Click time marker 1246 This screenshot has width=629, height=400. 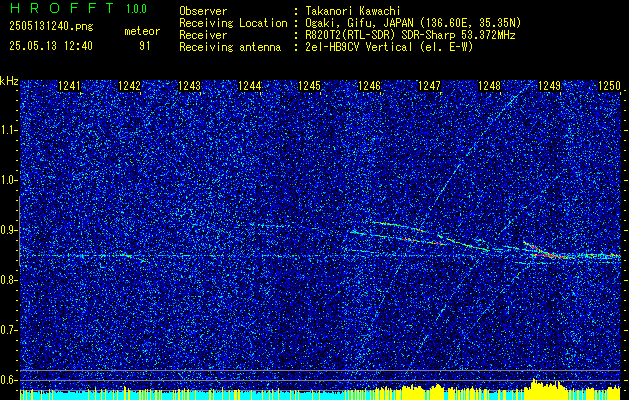tap(369, 85)
